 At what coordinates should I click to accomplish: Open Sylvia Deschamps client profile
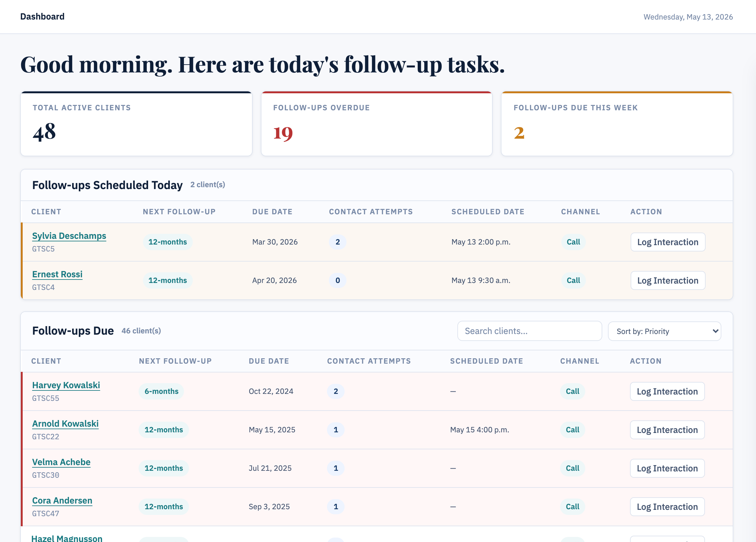tap(69, 236)
